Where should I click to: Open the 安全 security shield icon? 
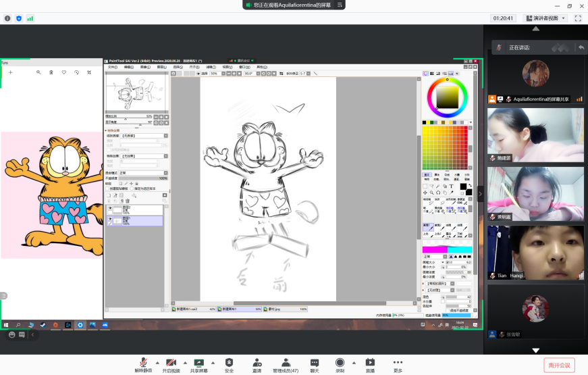point(229,362)
